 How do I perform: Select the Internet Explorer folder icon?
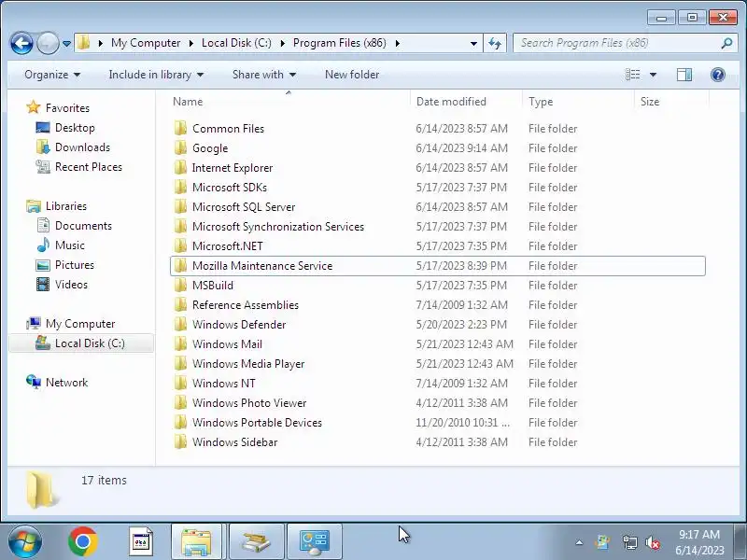[180, 167]
